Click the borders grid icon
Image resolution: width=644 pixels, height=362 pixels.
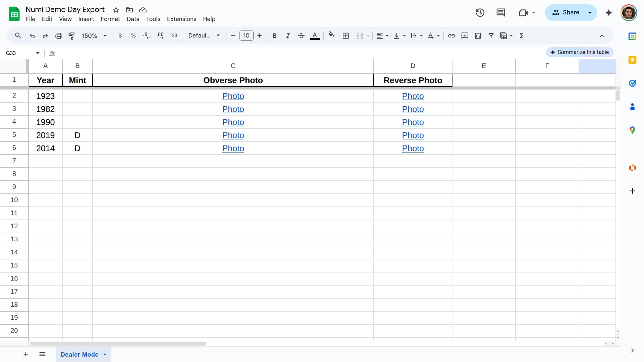click(x=346, y=36)
